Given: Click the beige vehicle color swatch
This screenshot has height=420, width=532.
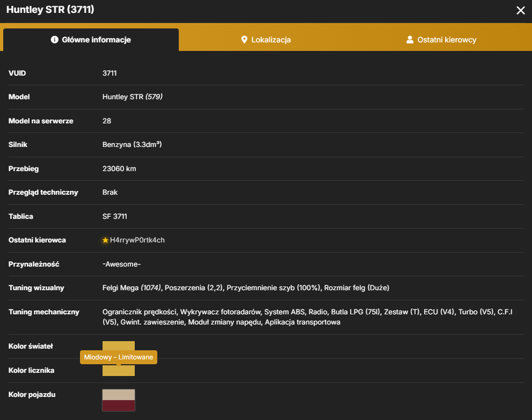Looking at the screenshot, I should coord(118,395).
